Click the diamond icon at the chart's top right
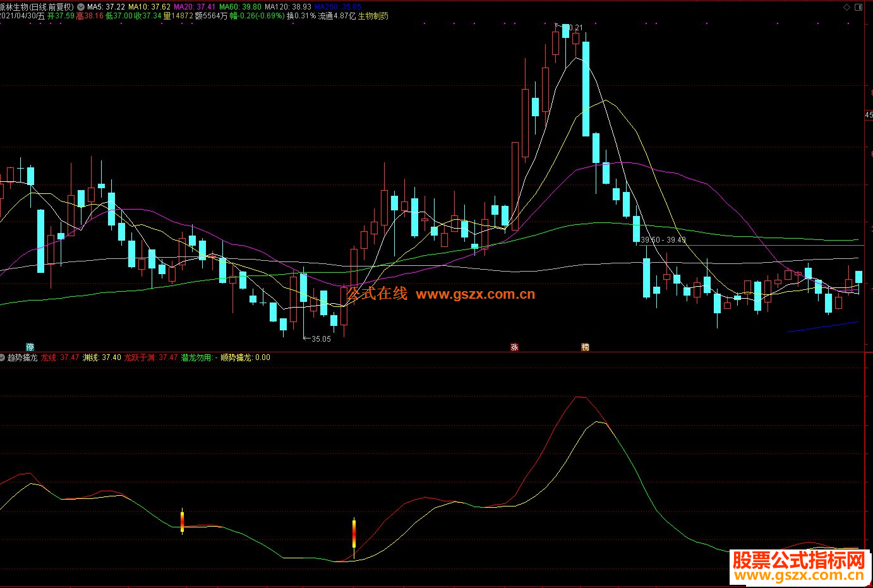 (x=847, y=8)
